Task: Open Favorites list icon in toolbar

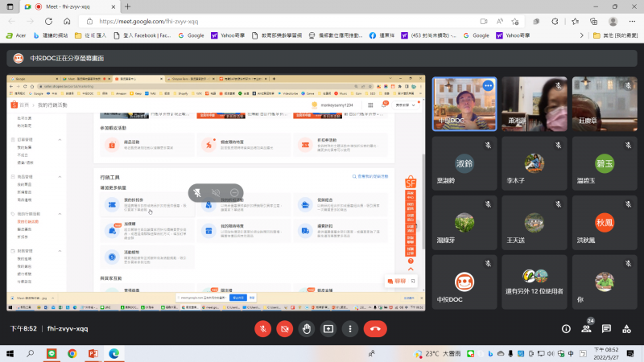Action: click(575, 22)
